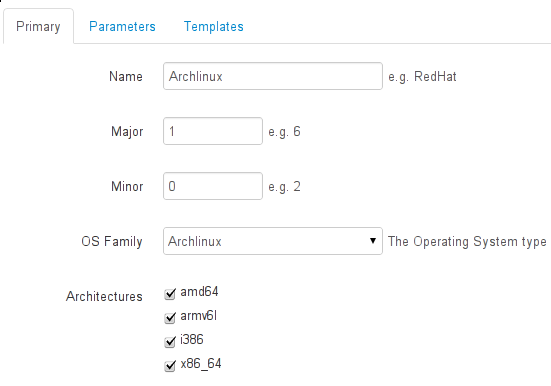
Task: Click the OS Family label
Action: (x=112, y=242)
